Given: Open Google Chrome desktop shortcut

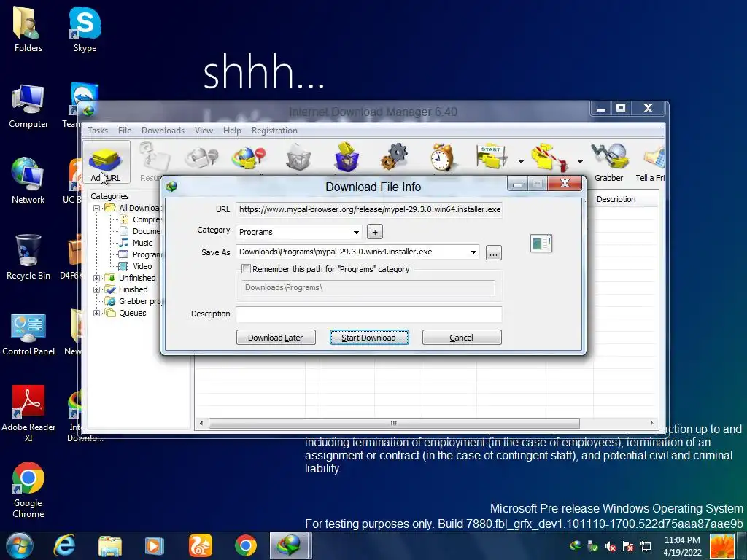Looking at the screenshot, I should [28, 491].
